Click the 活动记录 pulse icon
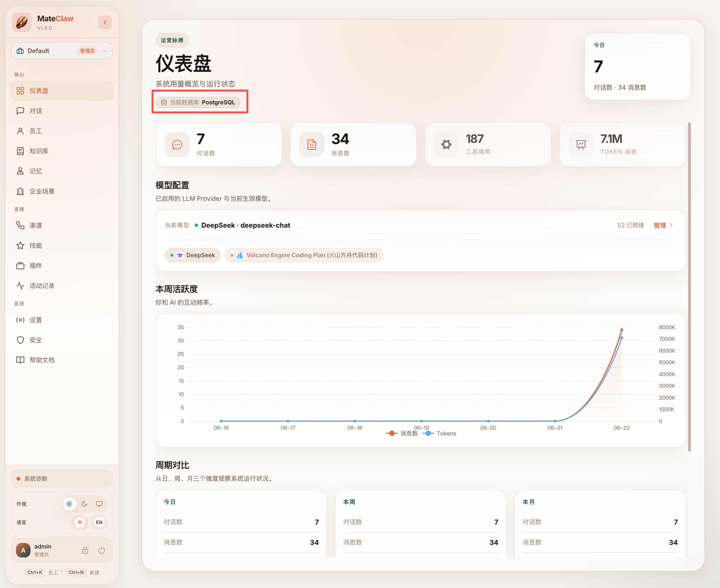Image resolution: width=720 pixels, height=588 pixels. [x=20, y=286]
